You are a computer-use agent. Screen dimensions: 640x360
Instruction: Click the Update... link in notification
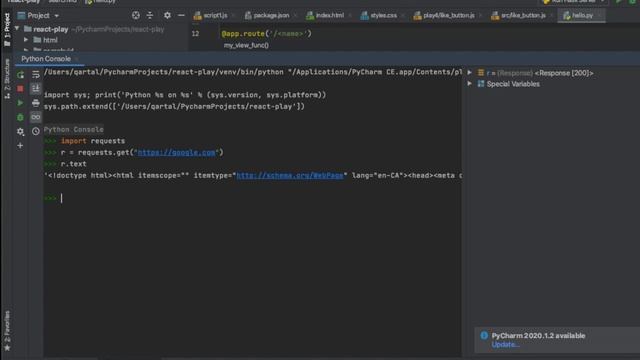click(505, 344)
